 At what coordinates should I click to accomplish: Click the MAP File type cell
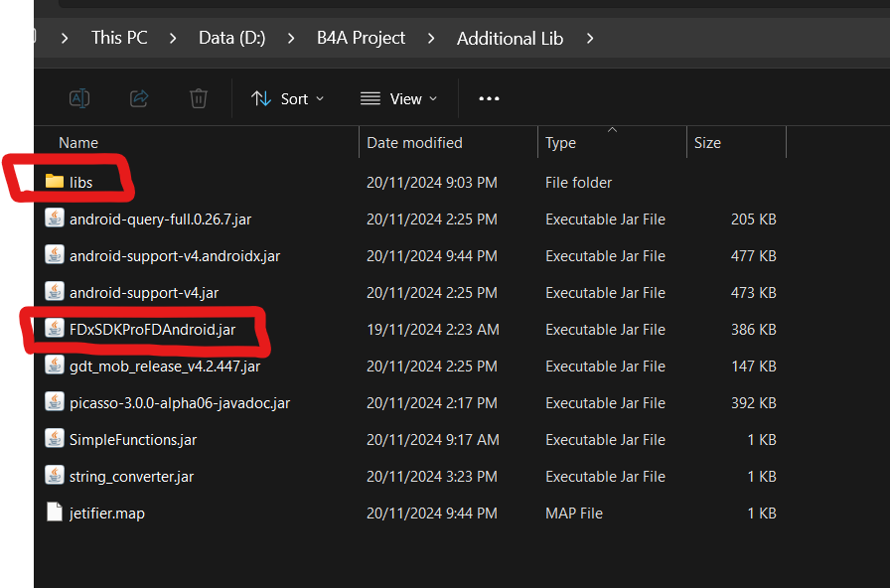click(574, 514)
